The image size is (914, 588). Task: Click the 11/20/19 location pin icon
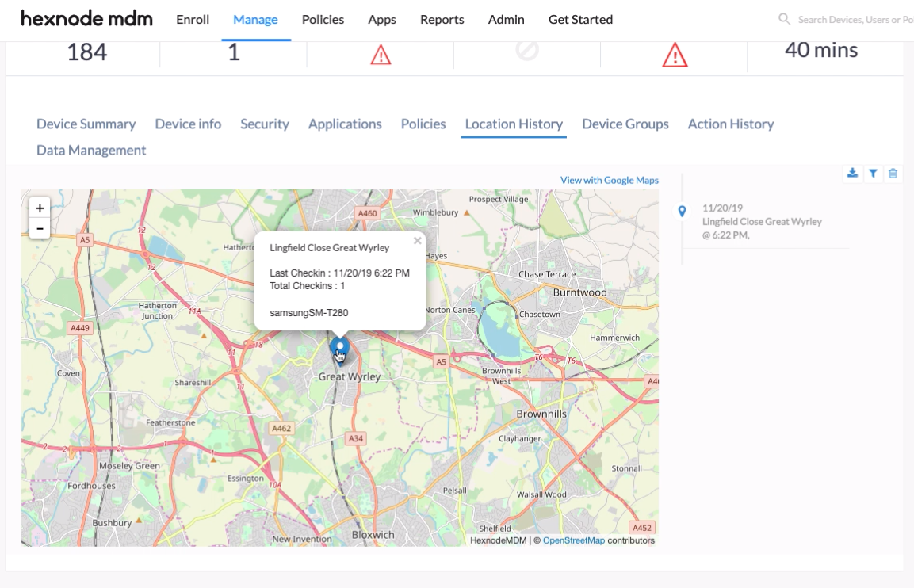click(682, 211)
